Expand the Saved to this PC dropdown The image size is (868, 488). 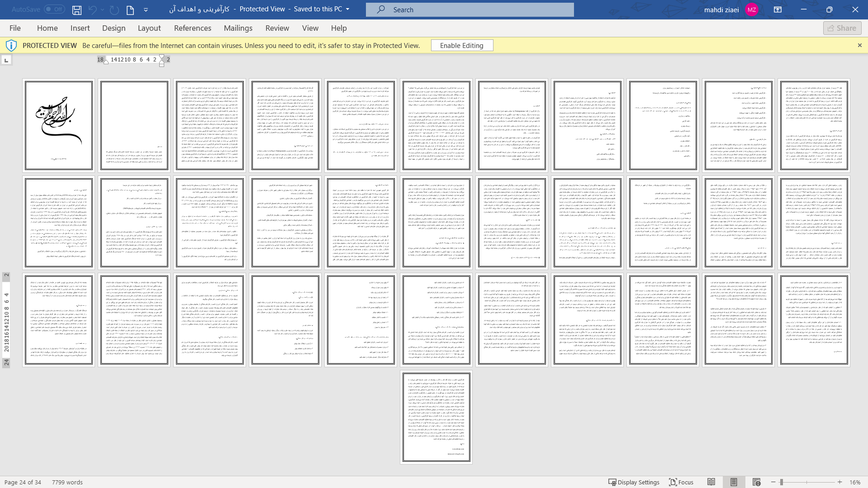347,9
